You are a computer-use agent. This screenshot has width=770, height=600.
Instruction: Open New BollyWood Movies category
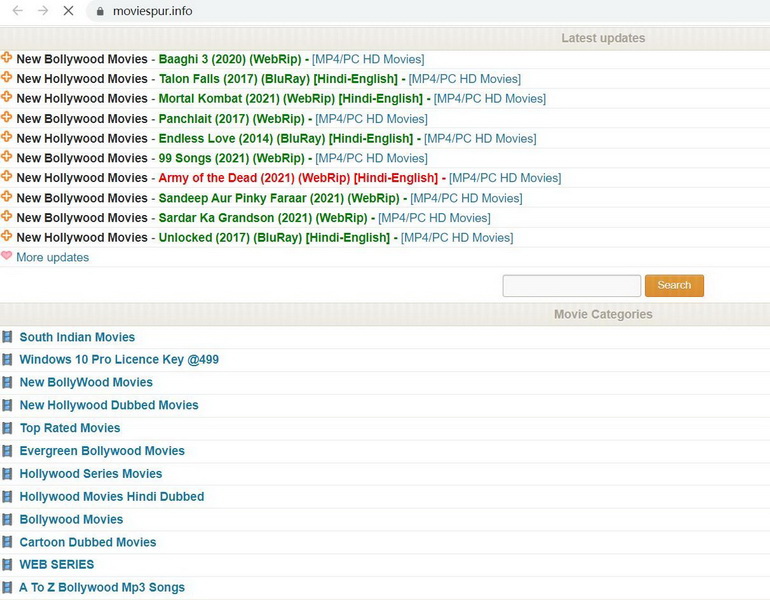tap(86, 383)
